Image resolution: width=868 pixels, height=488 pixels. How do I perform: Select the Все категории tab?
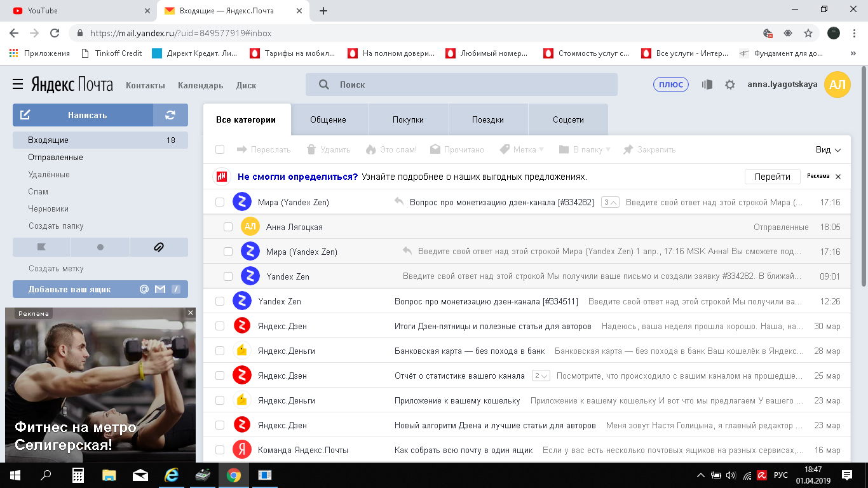point(246,119)
